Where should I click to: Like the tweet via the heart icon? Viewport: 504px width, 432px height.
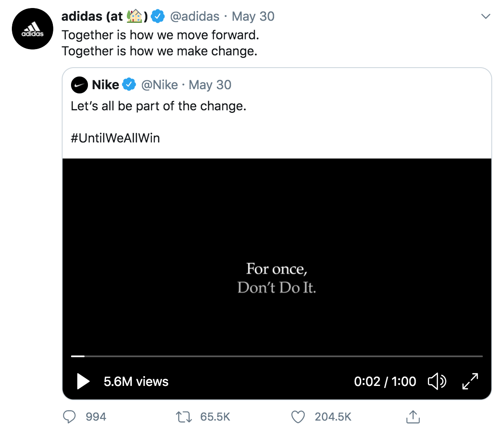[x=298, y=417]
